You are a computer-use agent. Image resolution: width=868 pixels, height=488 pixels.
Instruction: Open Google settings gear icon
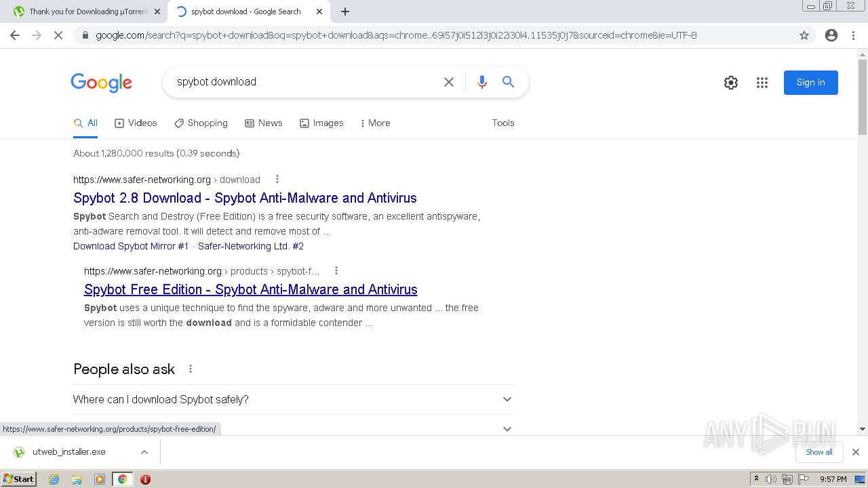point(731,83)
